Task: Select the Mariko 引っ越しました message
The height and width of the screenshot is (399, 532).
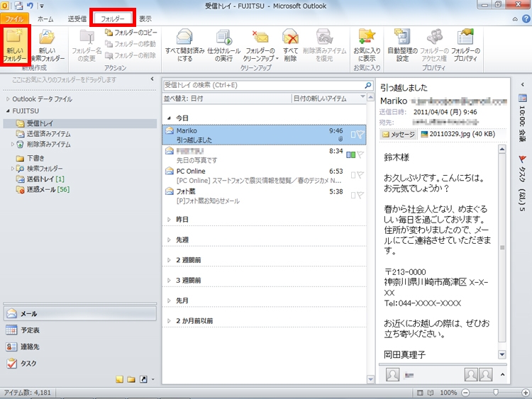Action: point(264,135)
